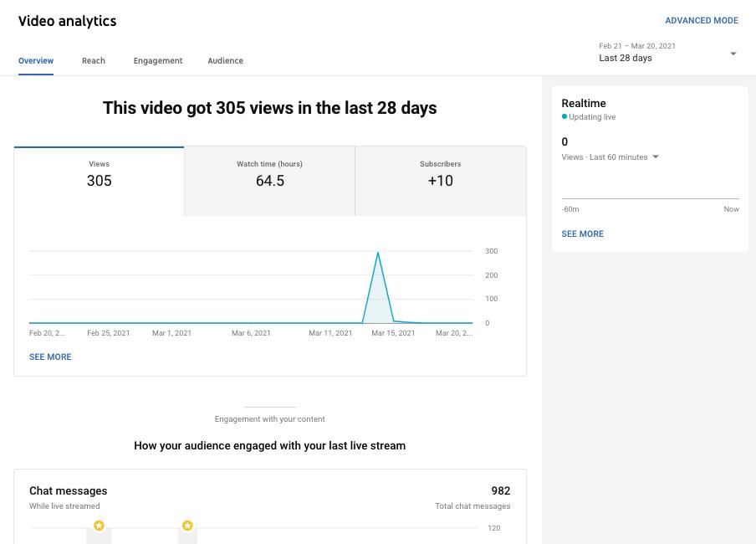Select the Views metric card
This screenshot has height=544, width=756.
99,181
